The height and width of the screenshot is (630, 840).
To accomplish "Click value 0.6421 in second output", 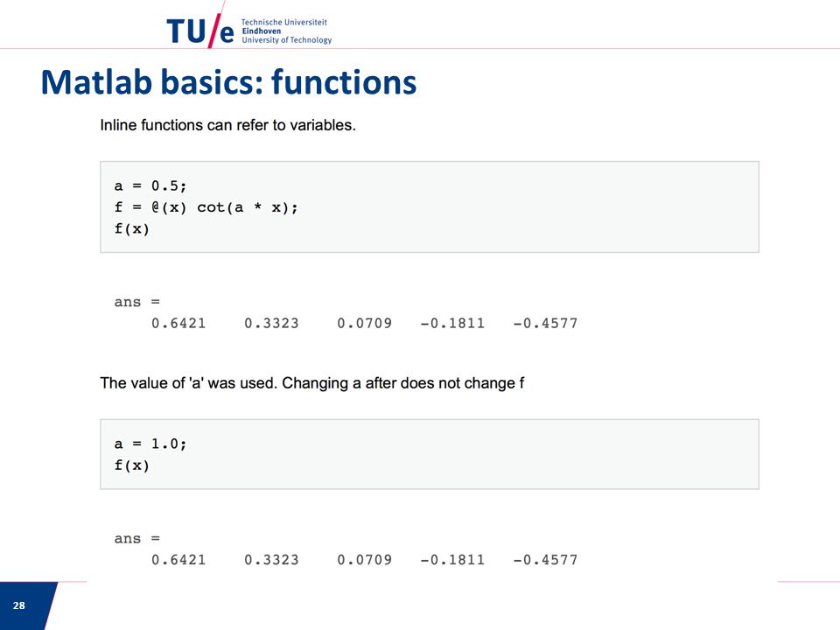I will pyautogui.click(x=178, y=559).
